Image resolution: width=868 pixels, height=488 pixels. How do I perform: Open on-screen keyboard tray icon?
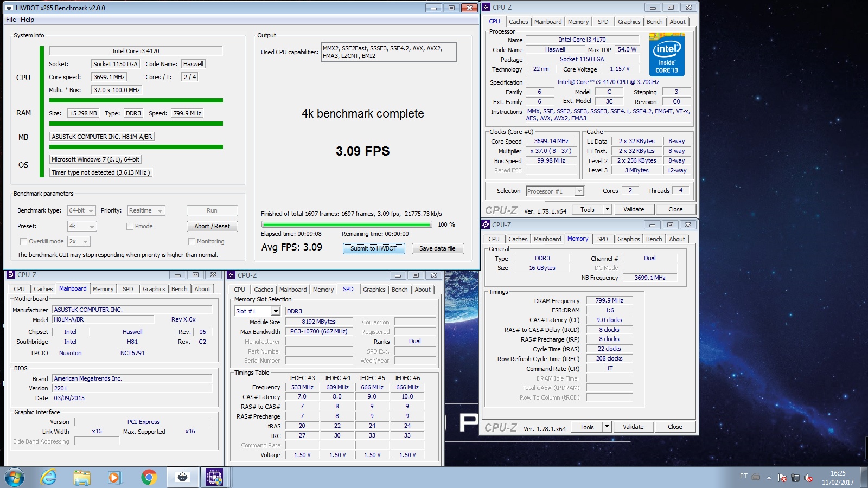coord(756,477)
